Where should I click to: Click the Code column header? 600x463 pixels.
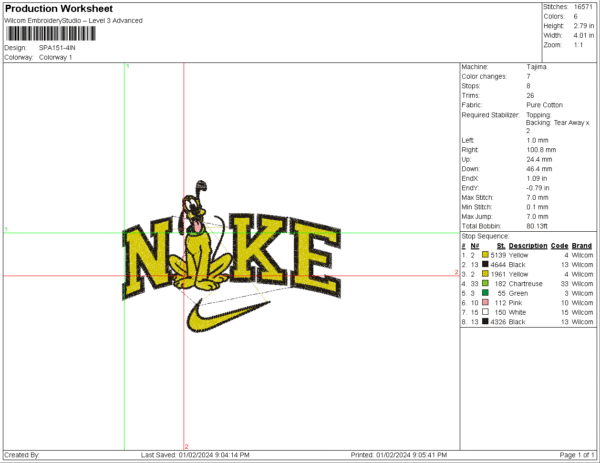pos(559,246)
